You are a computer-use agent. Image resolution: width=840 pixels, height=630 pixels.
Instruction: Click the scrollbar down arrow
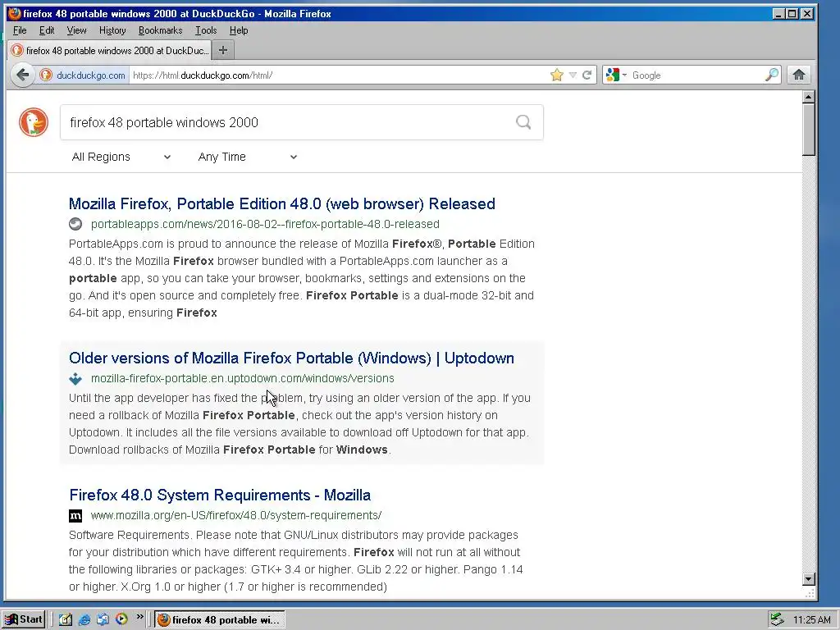click(x=808, y=579)
